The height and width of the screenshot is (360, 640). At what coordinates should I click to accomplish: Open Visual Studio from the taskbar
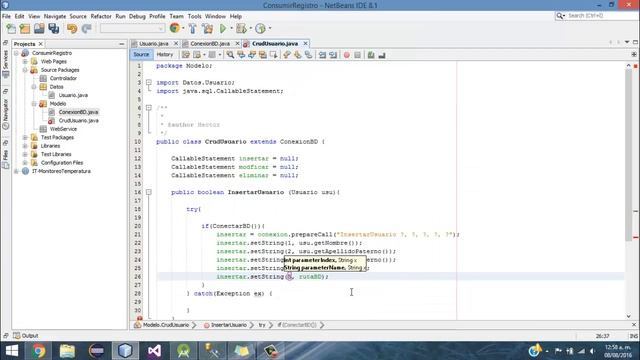click(154, 351)
